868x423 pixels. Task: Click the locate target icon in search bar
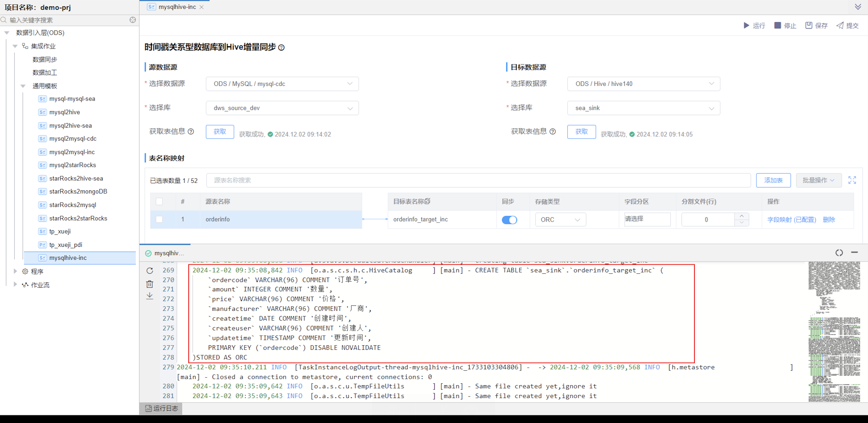[x=133, y=20]
